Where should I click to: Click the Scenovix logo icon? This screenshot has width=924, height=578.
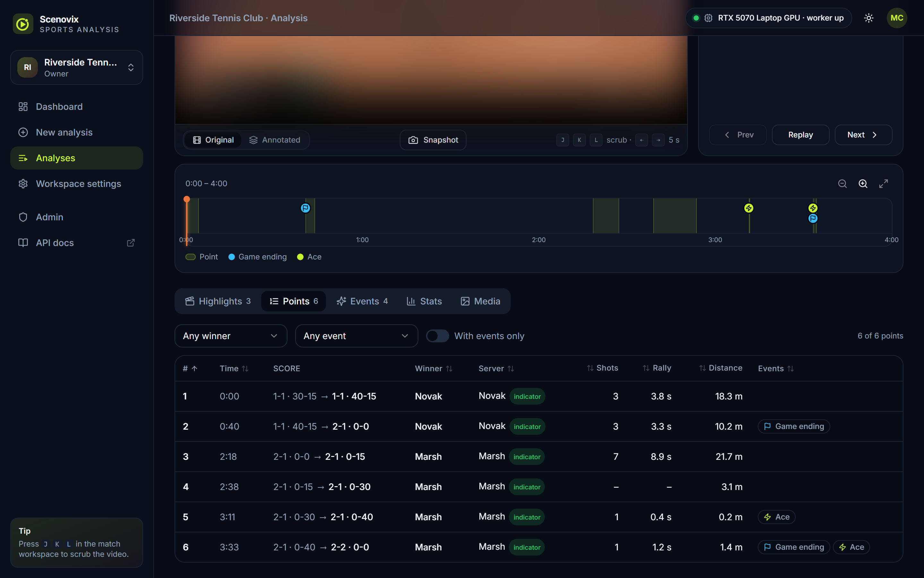point(22,24)
